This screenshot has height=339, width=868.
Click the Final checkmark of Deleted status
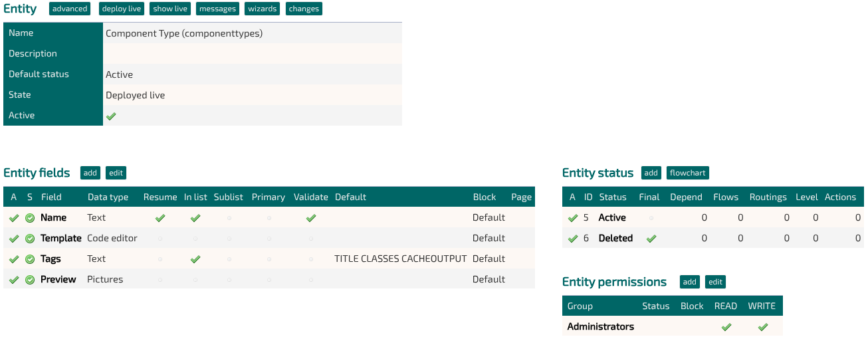click(x=651, y=239)
